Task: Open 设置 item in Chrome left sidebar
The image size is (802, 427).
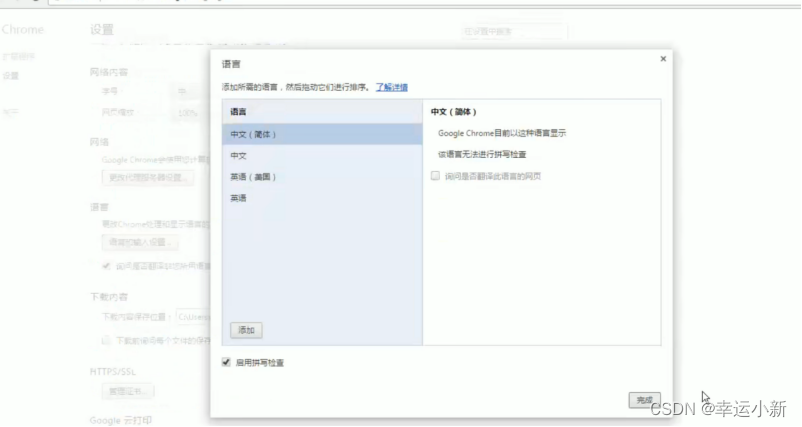Action: tap(11, 76)
